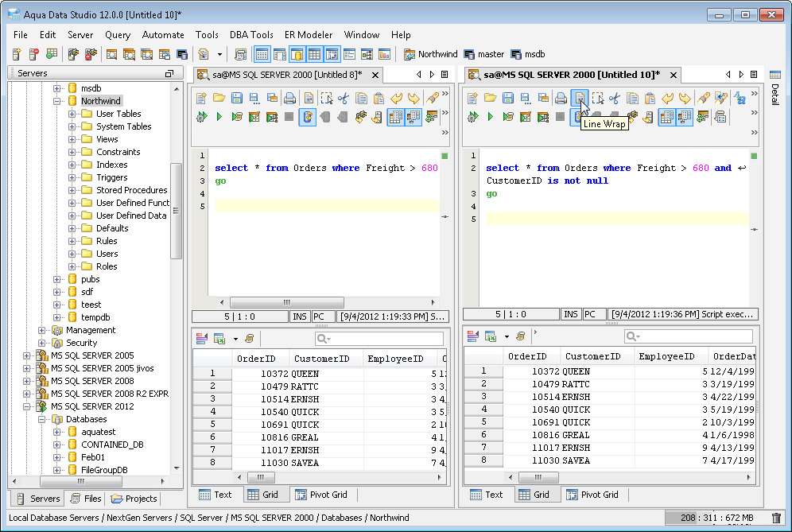The height and width of the screenshot is (532, 792).
Task: Click Open file icon in Untitled 8 toolbar
Action: pos(219,98)
